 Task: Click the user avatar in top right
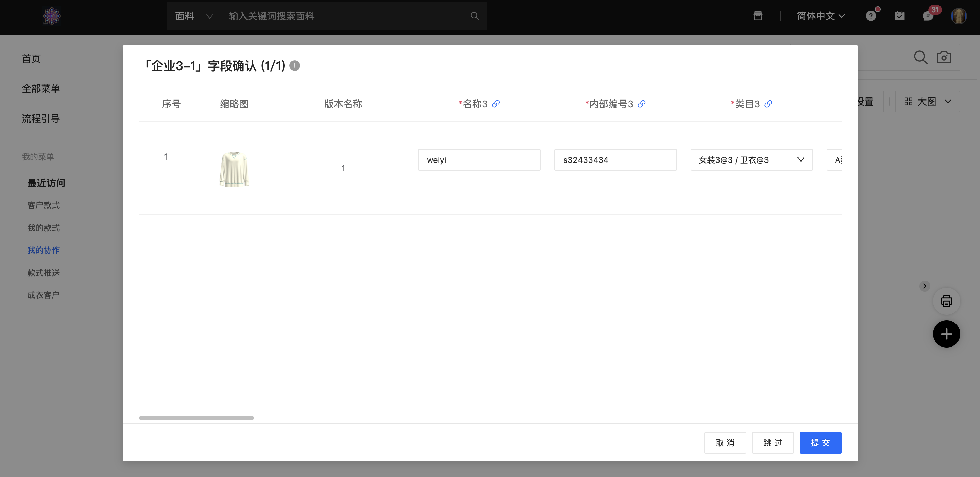tap(958, 16)
